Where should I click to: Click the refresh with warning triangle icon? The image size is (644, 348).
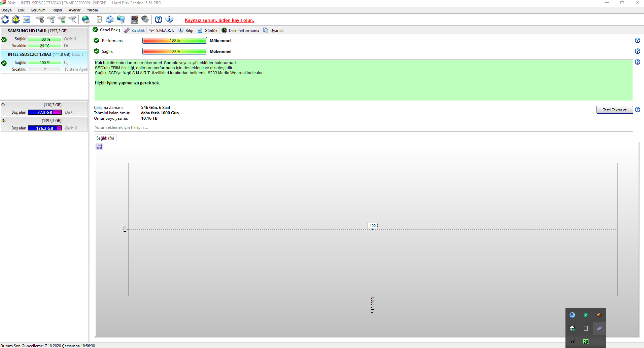[16, 20]
